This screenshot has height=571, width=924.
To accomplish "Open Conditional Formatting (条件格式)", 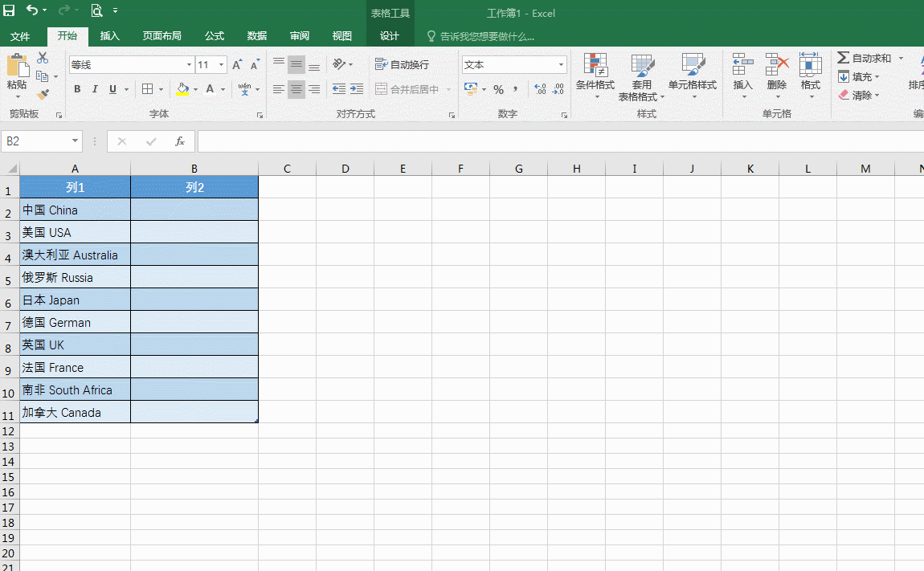I will point(595,75).
